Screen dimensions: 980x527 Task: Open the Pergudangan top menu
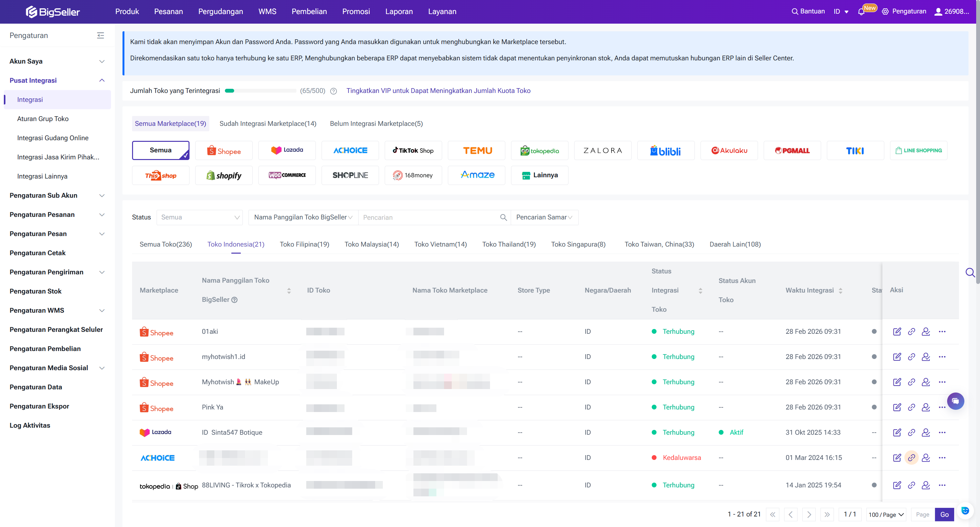(x=220, y=11)
